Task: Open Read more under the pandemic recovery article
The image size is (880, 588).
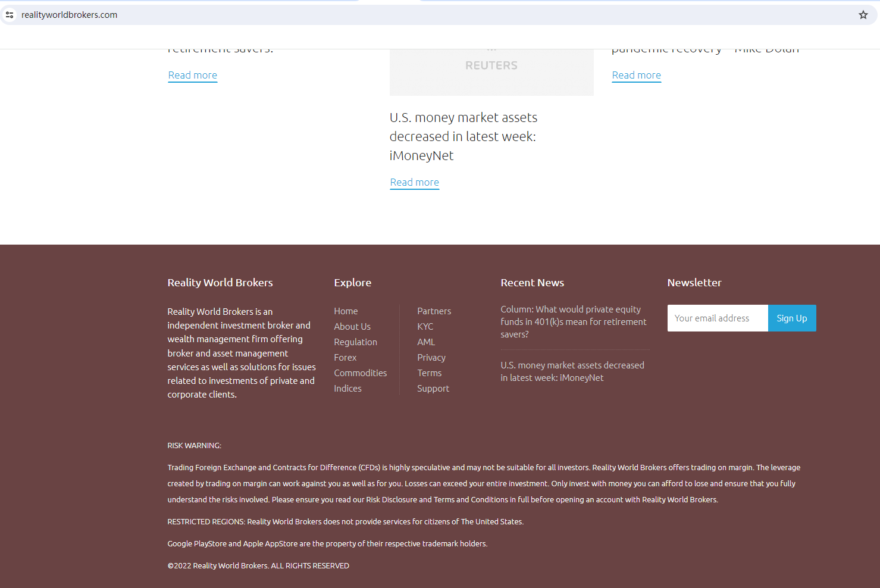Action: 637,75
